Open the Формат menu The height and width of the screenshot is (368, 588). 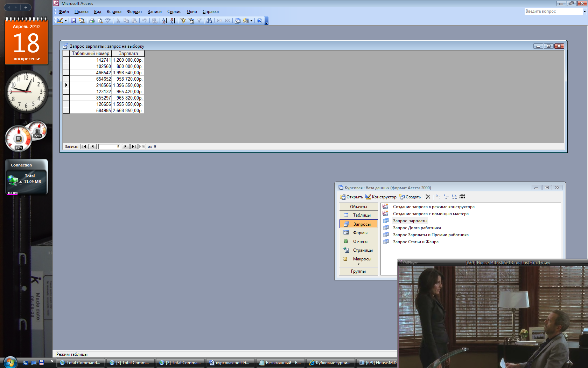pyautogui.click(x=134, y=12)
